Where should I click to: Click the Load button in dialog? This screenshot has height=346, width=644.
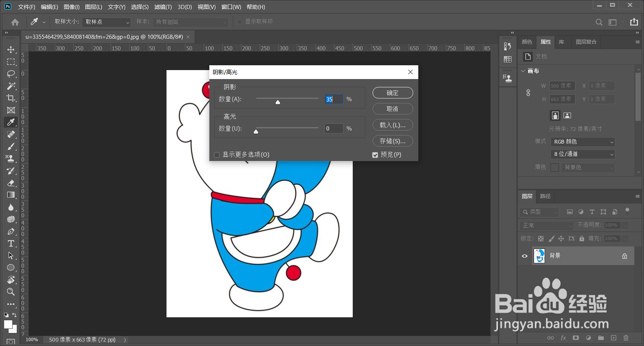393,125
